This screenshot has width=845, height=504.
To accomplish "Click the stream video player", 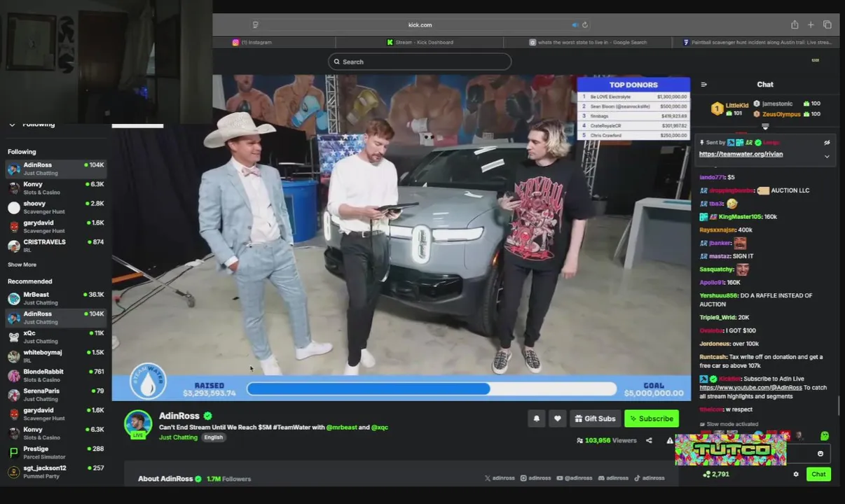I will pos(401,239).
